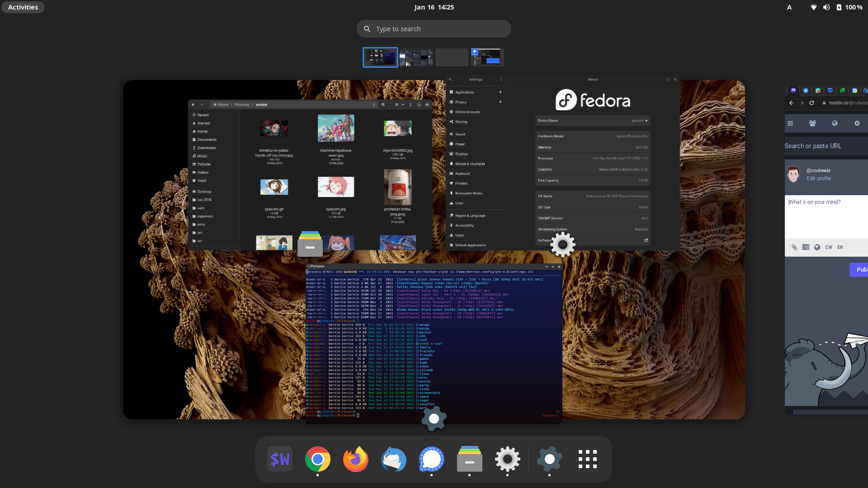Open Thunderbird mail from the dock
The height and width of the screenshot is (488, 868).
[393, 459]
